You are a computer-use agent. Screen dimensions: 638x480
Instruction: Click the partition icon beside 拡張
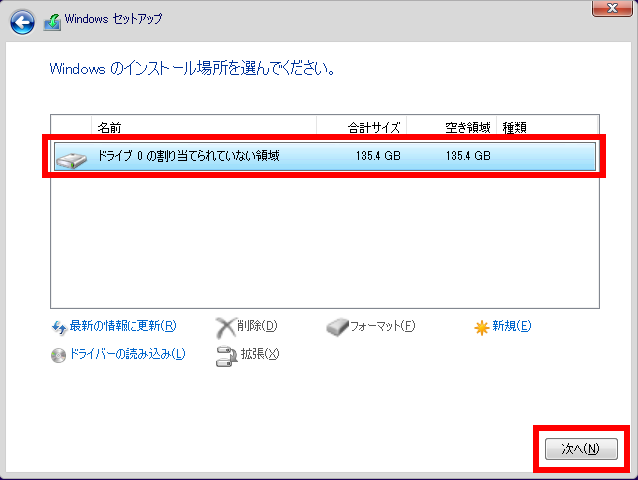(225, 355)
